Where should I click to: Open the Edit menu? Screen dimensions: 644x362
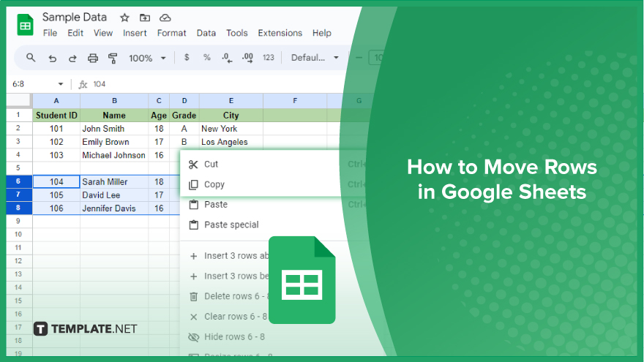click(x=75, y=33)
